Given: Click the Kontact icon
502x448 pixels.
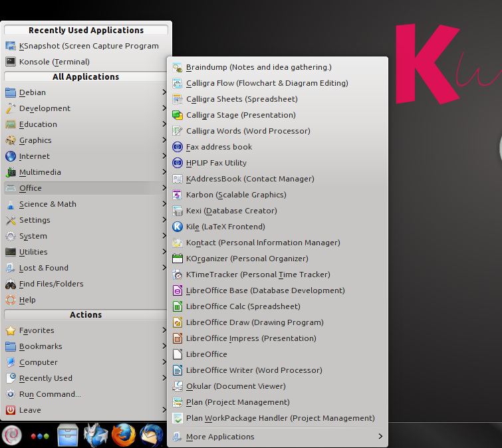Looking at the screenshot, I should tap(178, 243).
